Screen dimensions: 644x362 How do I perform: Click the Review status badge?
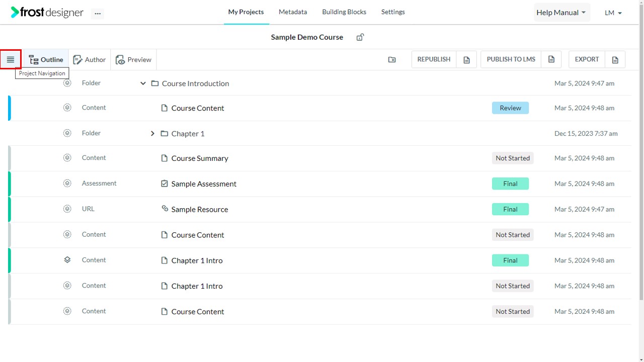click(510, 108)
